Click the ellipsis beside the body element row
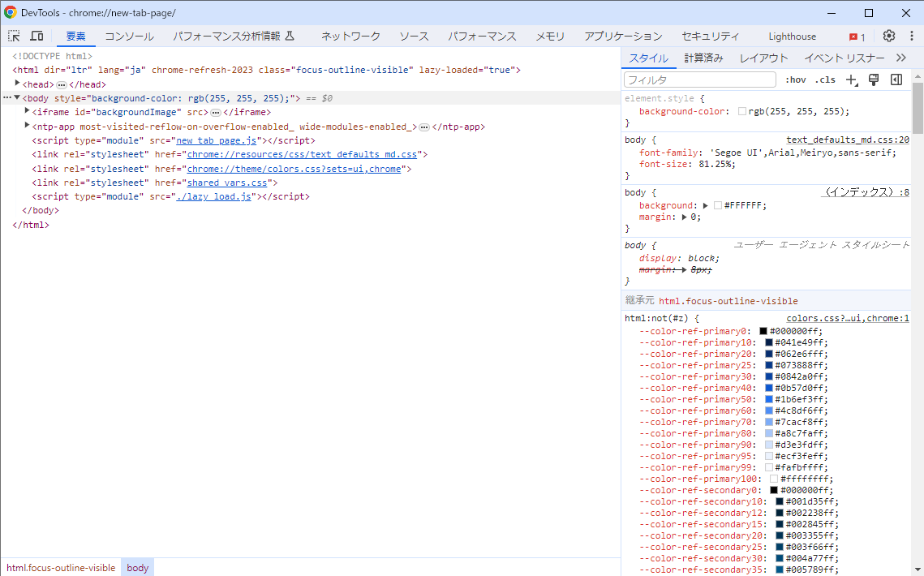This screenshot has height=576, width=924. [x=7, y=98]
